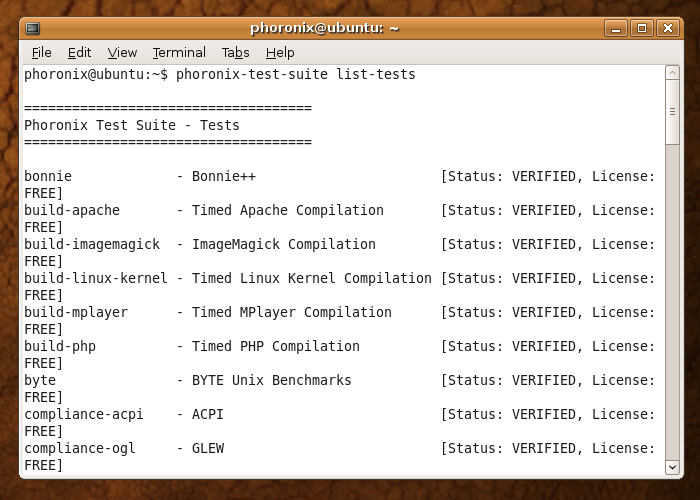This screenshot has width=700, height=500.
Task: Open the View menu
Action: pos(122,53)
